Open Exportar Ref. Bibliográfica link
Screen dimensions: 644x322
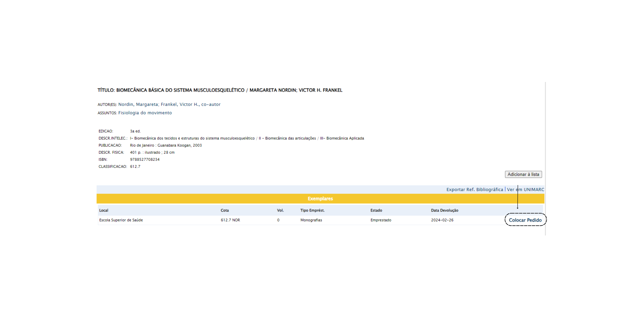pos(475,190)
